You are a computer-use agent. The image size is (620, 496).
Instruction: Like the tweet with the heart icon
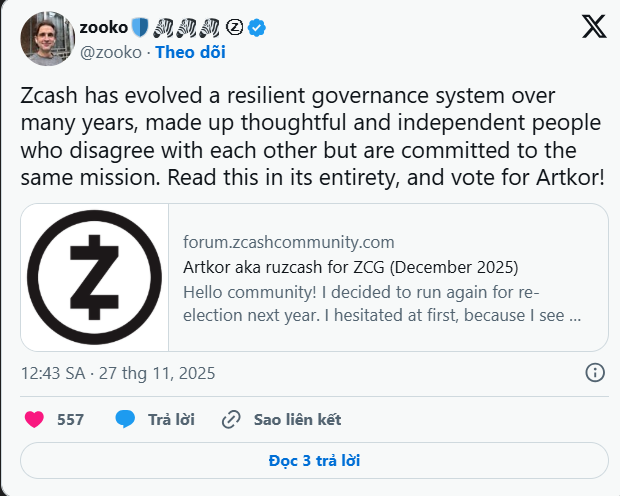coord(34,419)
